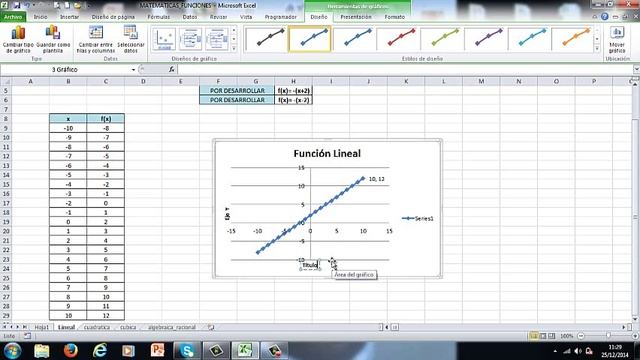Click the Título axis title box
The image size is (640, 360).
tap(310, 265)
